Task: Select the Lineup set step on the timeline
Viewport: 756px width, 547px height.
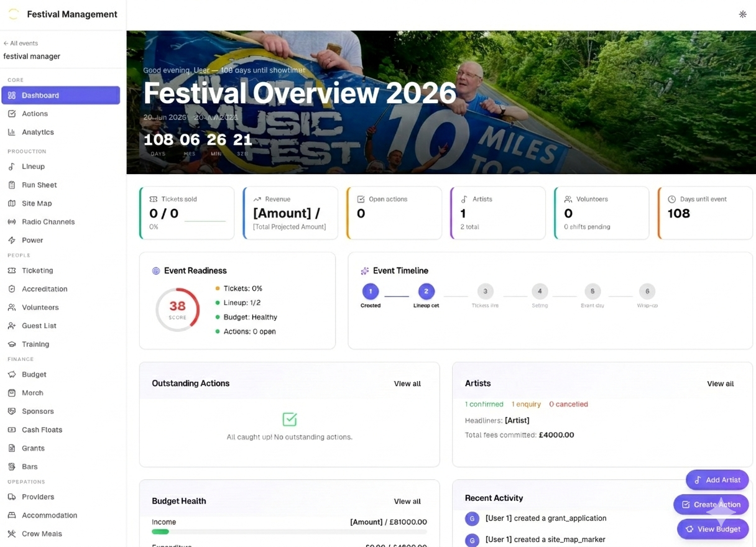Action: [x=426, y=291]
